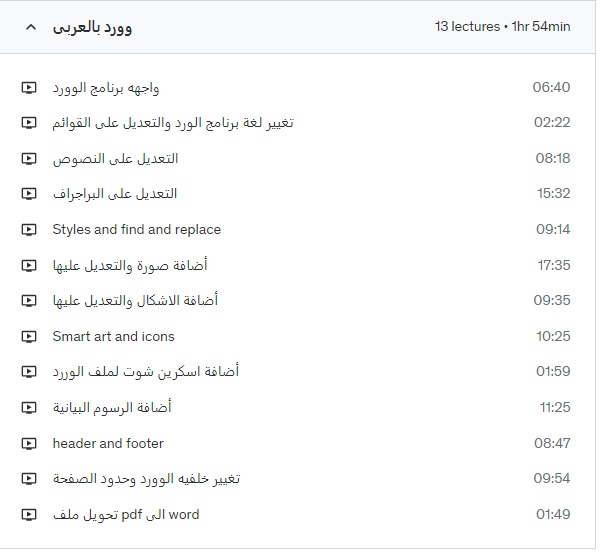Viewport: 601px width, 555px height.
Task: Click video icon beside the 17:35 lecture
Action: click(x=29, y=266)
